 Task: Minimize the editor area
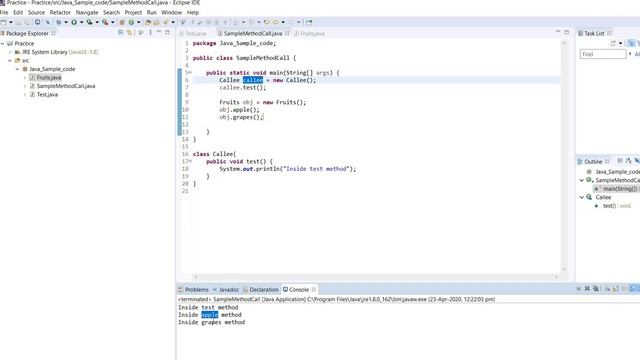(558, 31)
